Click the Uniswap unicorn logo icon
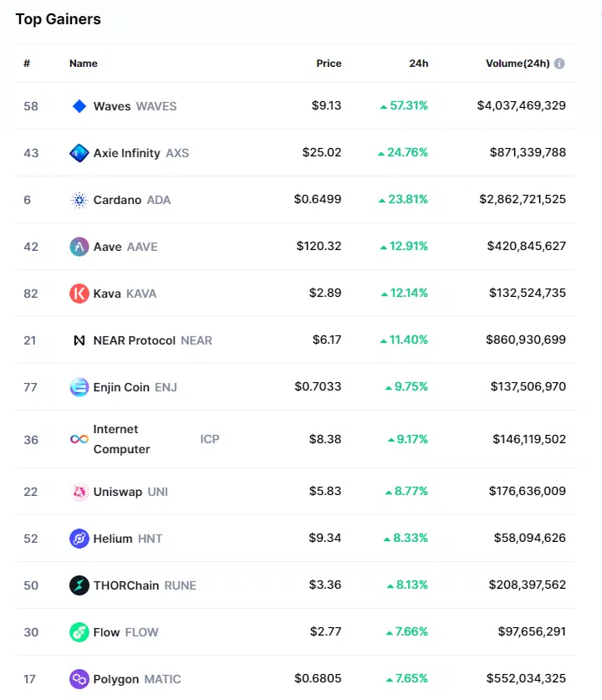The image size is (602, 700). point(79,492)
